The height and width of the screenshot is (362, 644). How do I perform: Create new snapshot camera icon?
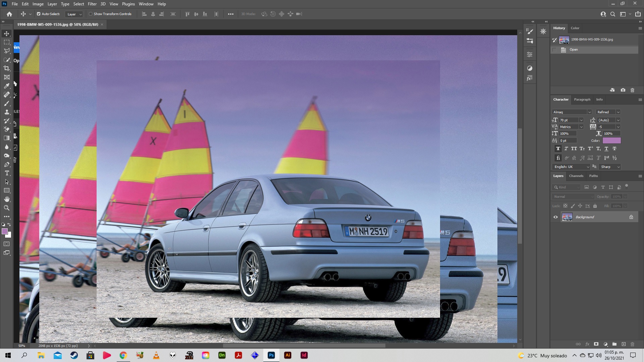(x=623, y=90)
